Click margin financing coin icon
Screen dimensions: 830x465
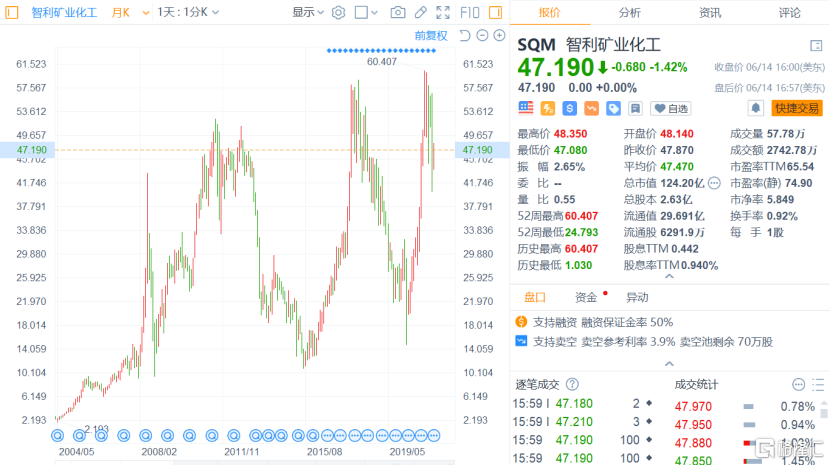(521, 322)
